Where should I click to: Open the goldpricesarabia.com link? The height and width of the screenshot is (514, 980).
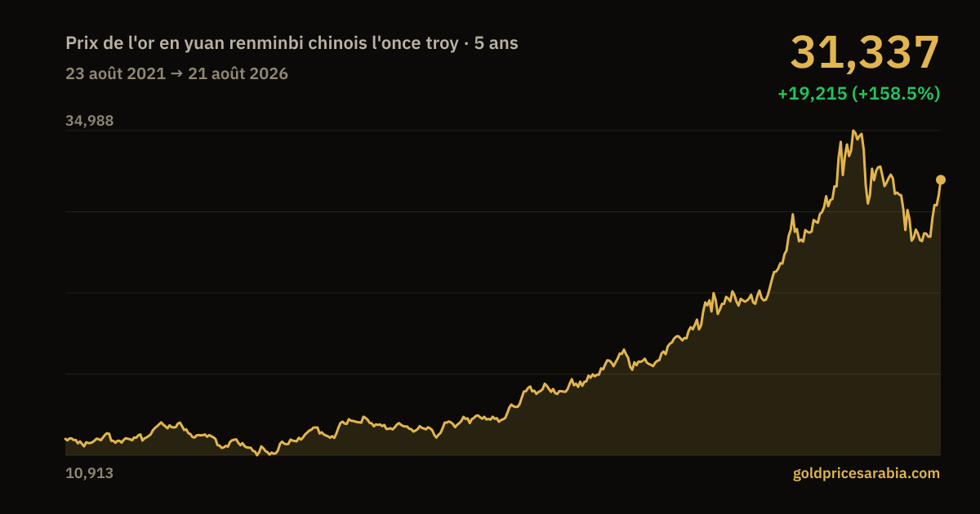[866, 473]
